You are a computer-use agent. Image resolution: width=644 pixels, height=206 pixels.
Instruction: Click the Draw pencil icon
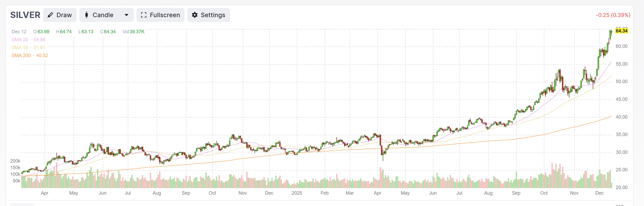tap(50, 15)
